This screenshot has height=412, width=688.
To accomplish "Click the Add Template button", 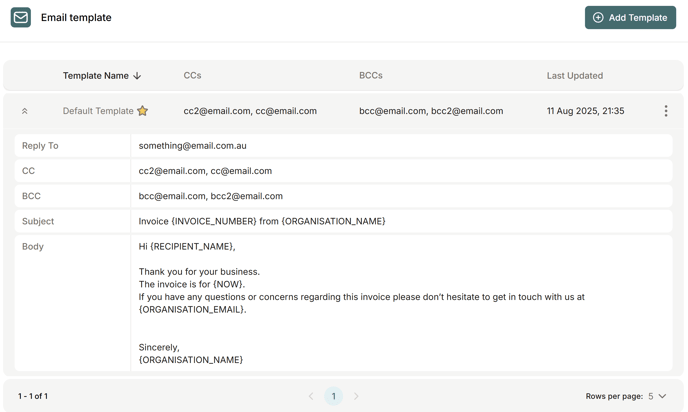I will pos(630,18).
